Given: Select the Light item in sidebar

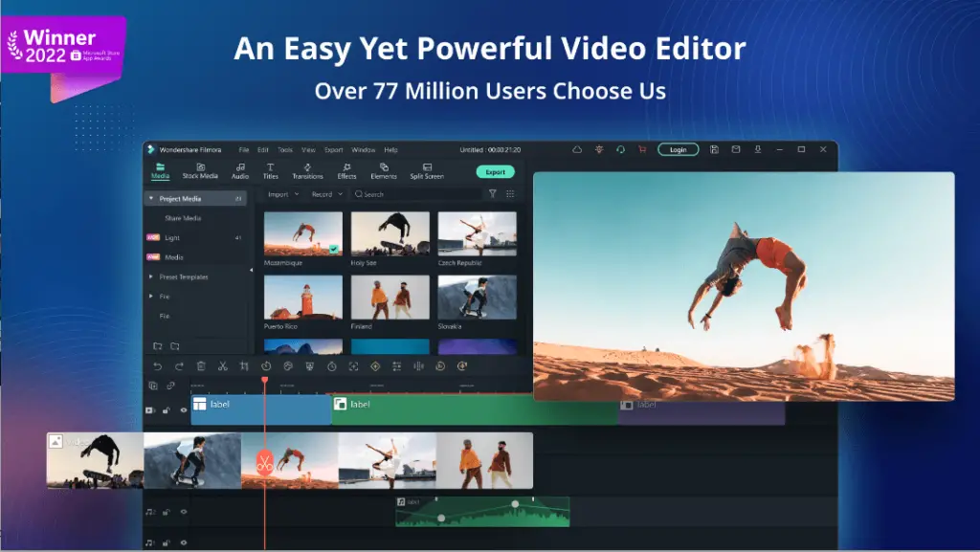Looking at the screenshot, I should tap(172, 238).
